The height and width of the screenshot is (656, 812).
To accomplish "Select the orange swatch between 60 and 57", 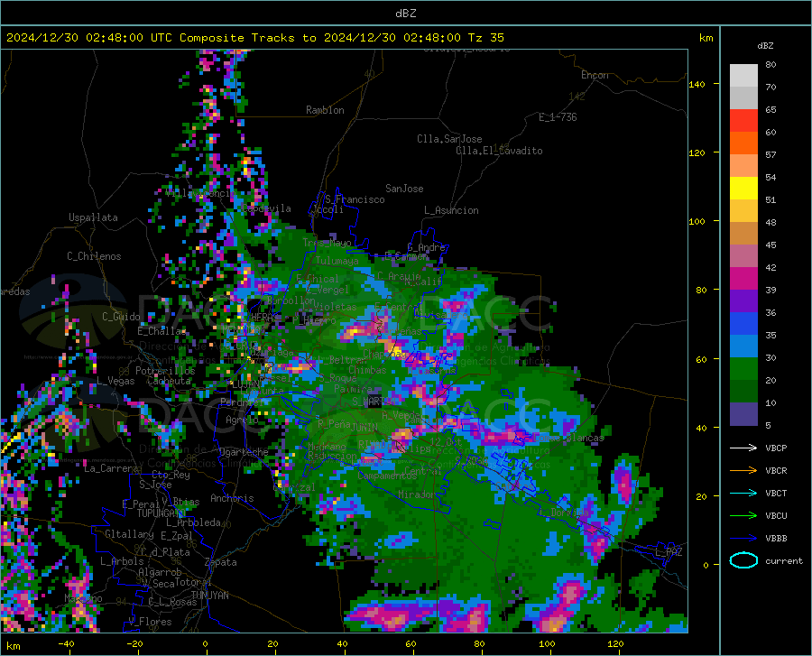I will [743, 143].
